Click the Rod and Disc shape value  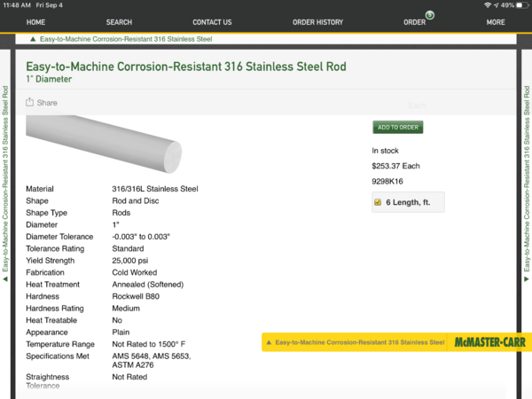[x=136, y=201]
